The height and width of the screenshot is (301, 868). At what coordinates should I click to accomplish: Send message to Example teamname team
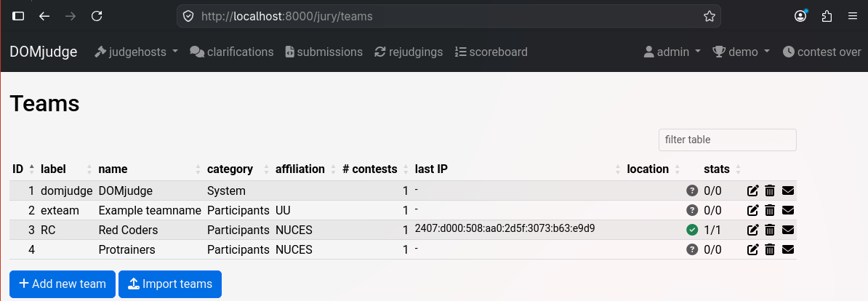tap(788, 210)
